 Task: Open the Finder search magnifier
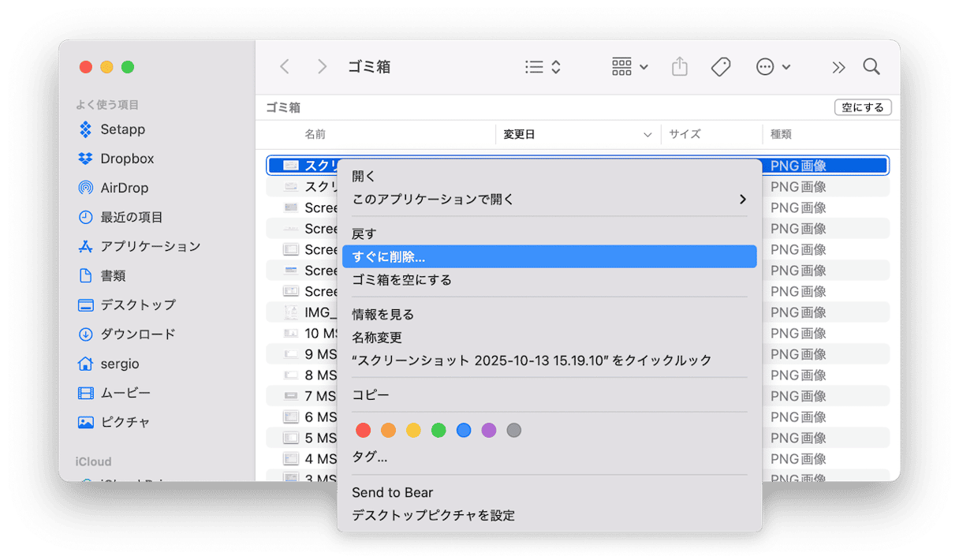click(x=871, y=67)
